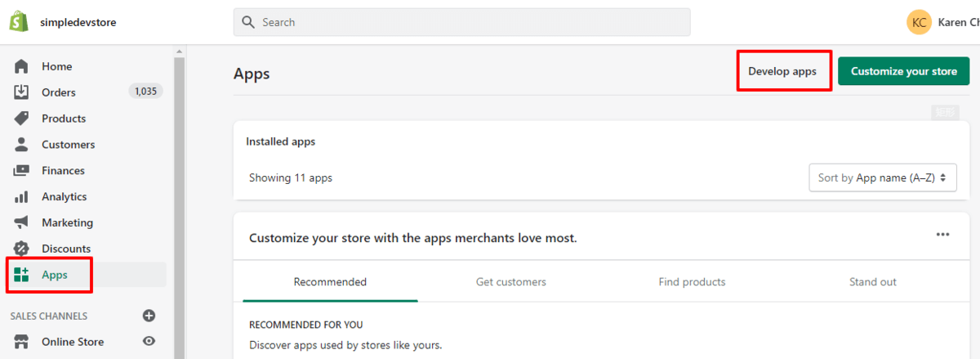Select the Products tag icon

(22, 119)
